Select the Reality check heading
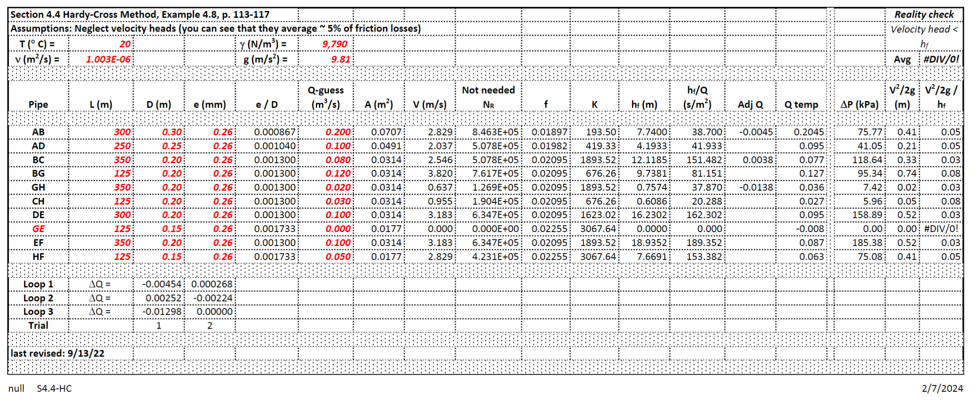The width and height of the screenshot is (980, 410). point(924,14)
